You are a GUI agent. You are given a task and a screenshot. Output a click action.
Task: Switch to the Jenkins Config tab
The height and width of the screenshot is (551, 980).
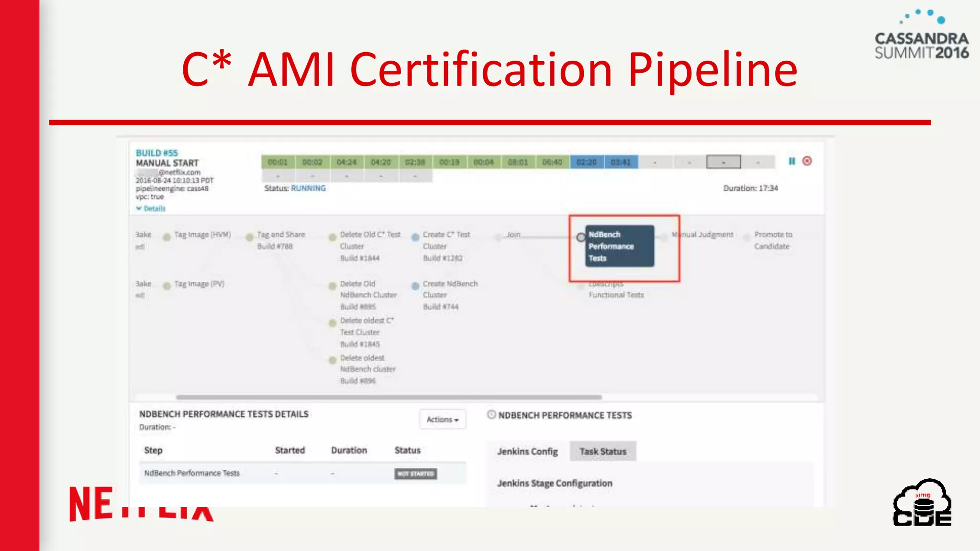(x=527, y=452)
